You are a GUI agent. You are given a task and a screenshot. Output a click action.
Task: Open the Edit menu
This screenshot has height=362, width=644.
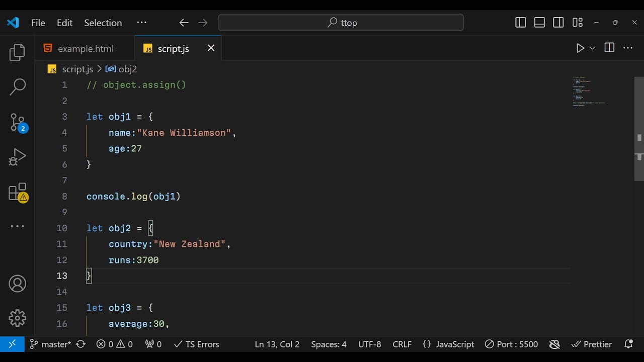(64, 23)
